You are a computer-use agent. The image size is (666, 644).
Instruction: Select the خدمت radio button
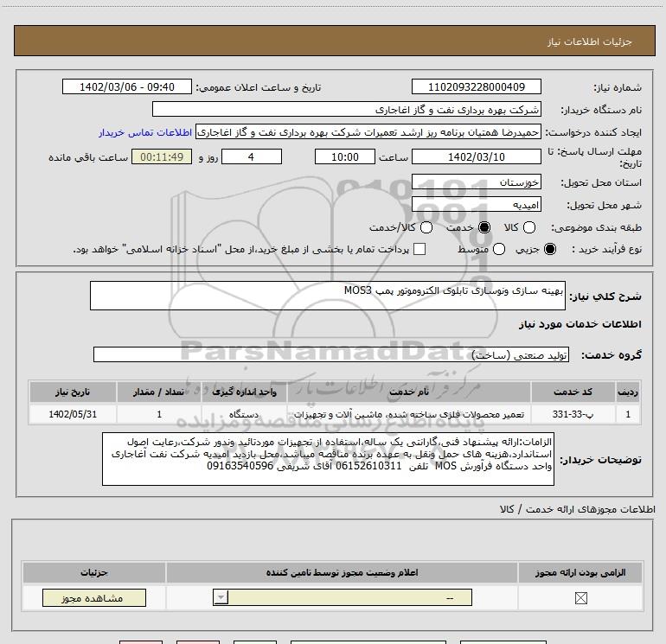point(484,227)
